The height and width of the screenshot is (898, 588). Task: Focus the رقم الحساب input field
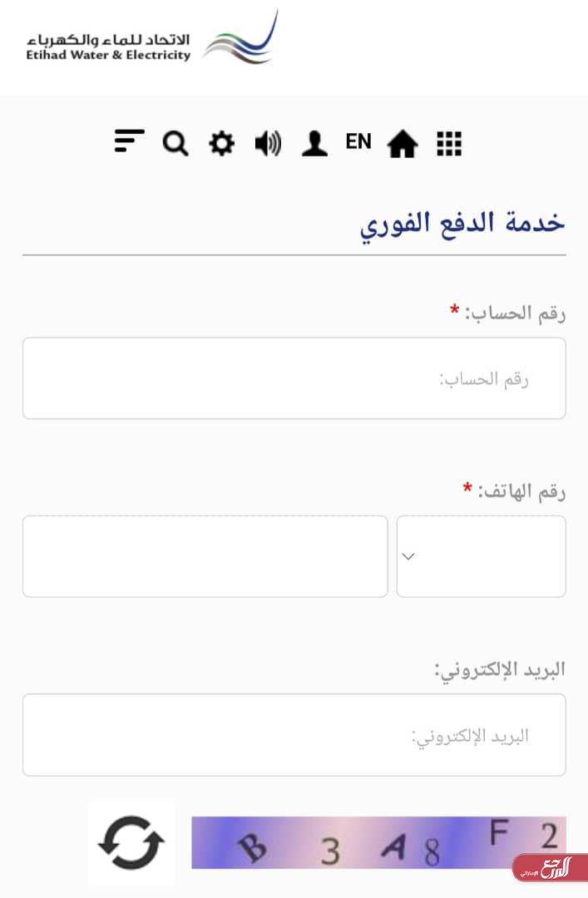tap(294, 378)
